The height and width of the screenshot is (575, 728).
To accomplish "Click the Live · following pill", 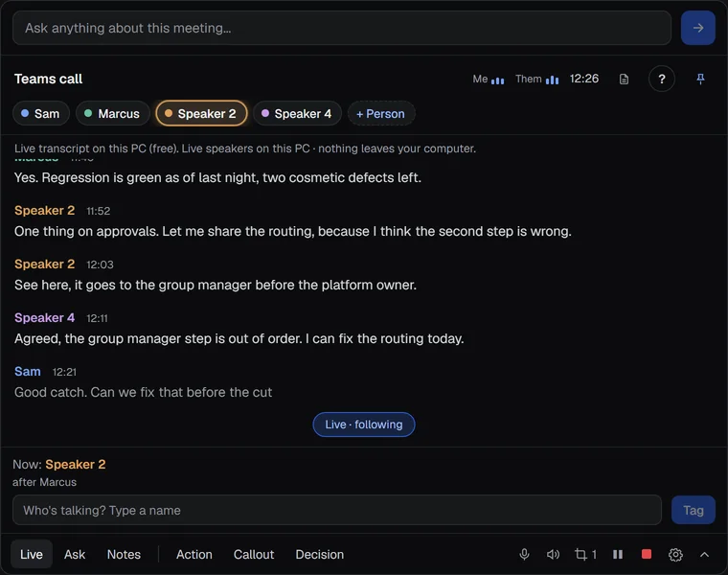I will point(364,425).
